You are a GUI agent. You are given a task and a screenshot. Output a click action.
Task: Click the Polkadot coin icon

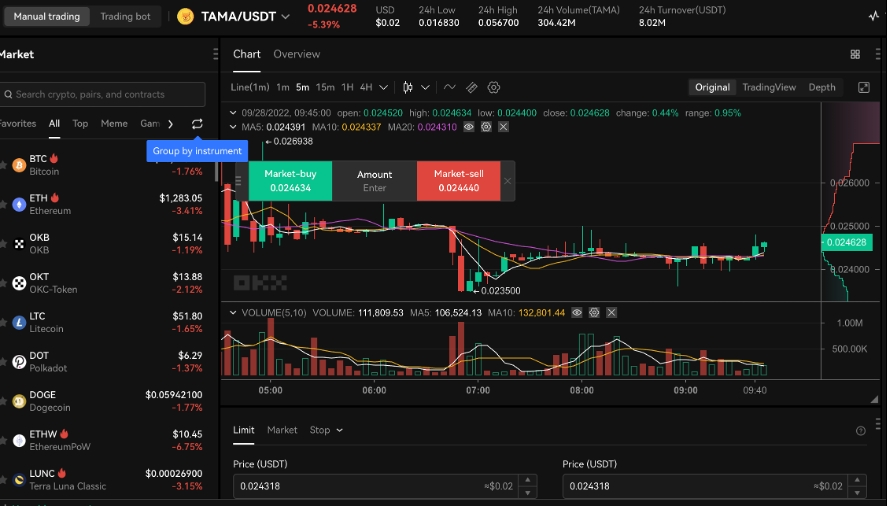coord(19,362)
